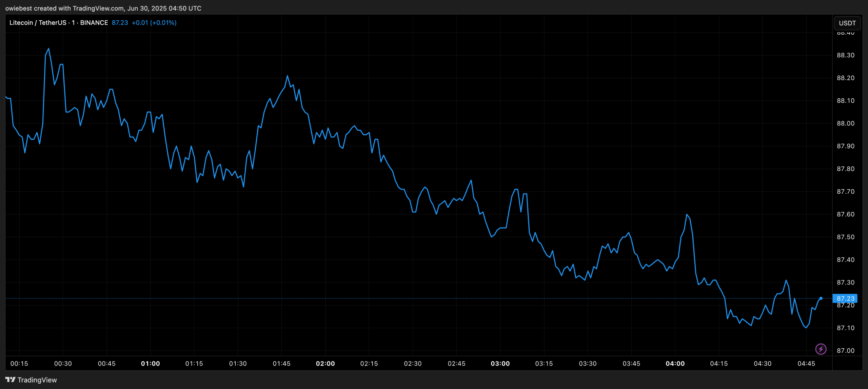Open the USDT currency selector
Image resolution: width=868 pixels, height=389 pixels.
point(847,23)
